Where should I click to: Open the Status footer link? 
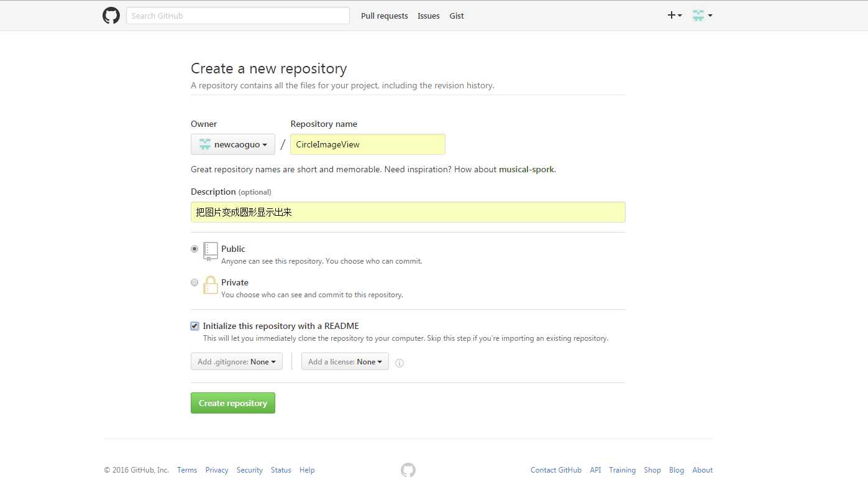(x=281, y=470)
